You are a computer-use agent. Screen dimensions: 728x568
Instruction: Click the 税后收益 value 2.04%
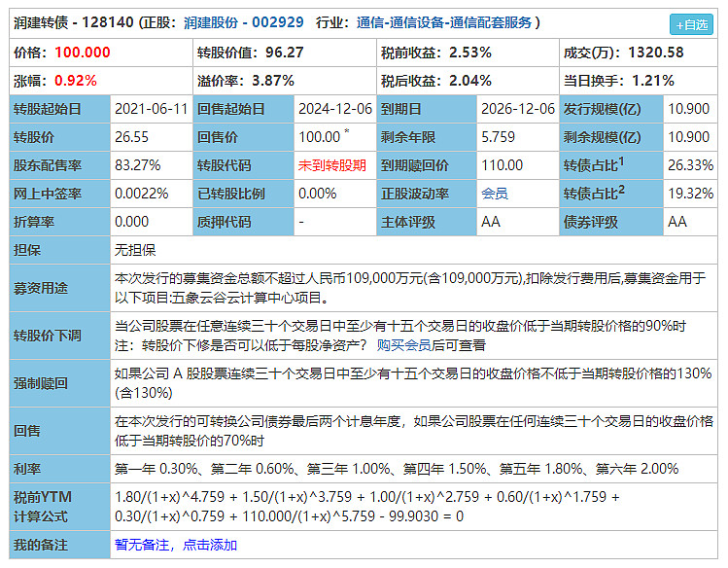(469, 81)
